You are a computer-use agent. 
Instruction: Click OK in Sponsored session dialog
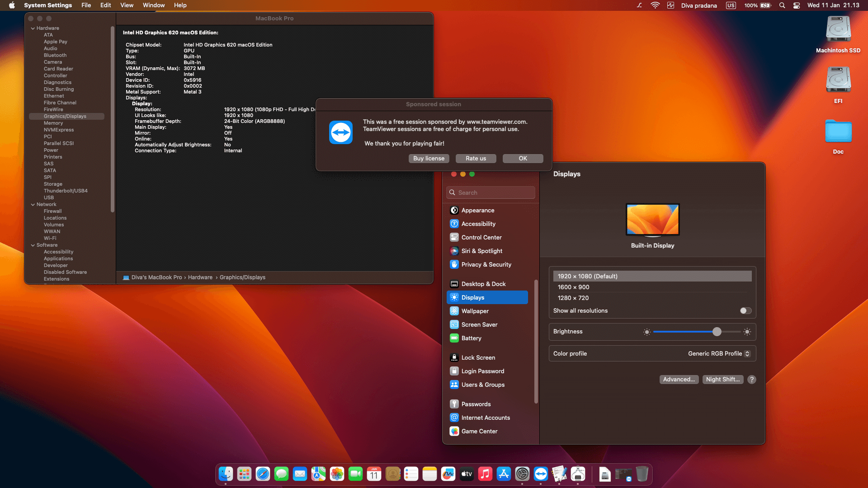523,158
